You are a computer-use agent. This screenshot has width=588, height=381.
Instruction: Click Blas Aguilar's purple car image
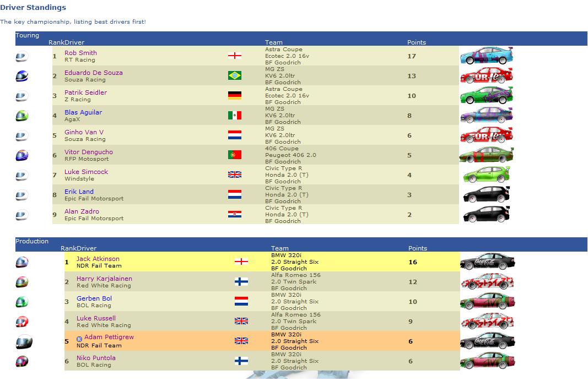point(487,116)
